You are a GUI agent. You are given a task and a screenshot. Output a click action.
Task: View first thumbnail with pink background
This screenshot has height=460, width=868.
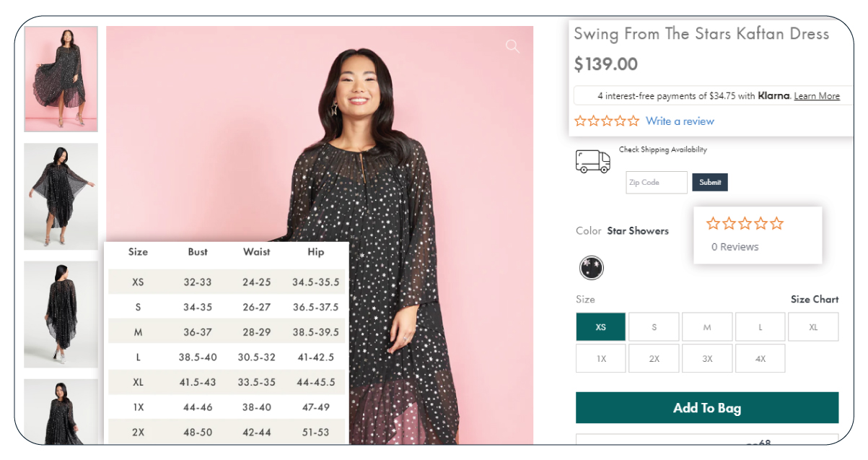61,79
